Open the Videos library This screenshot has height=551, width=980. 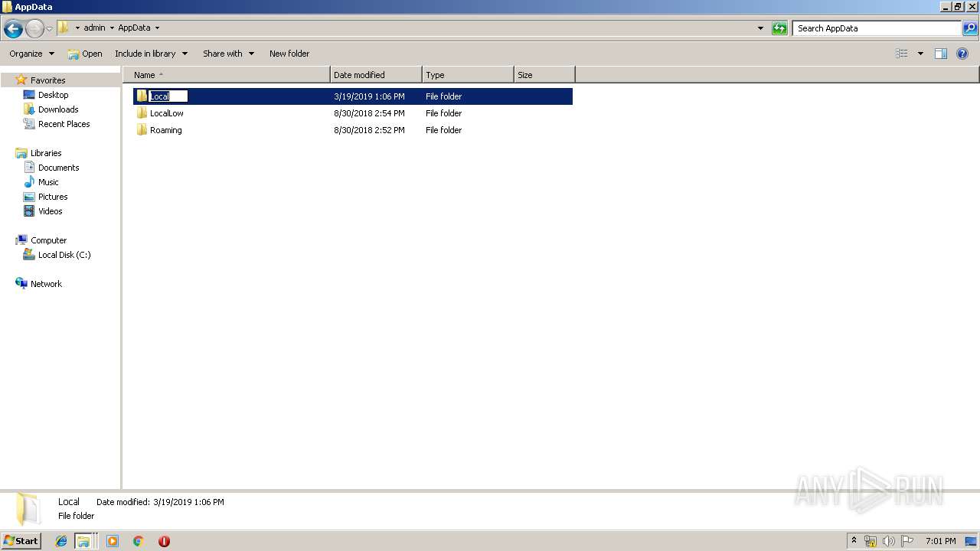click(x=51, y=211)
